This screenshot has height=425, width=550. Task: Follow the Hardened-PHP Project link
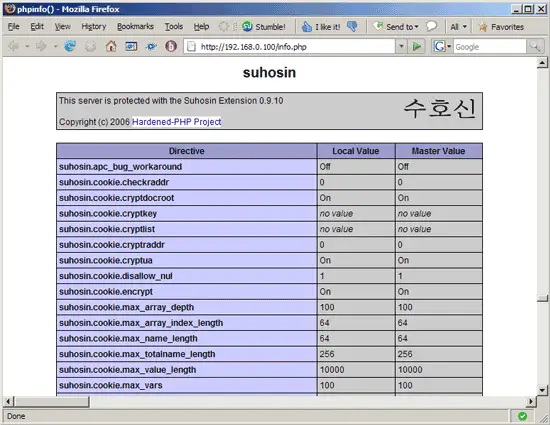[x=176, y=122]
